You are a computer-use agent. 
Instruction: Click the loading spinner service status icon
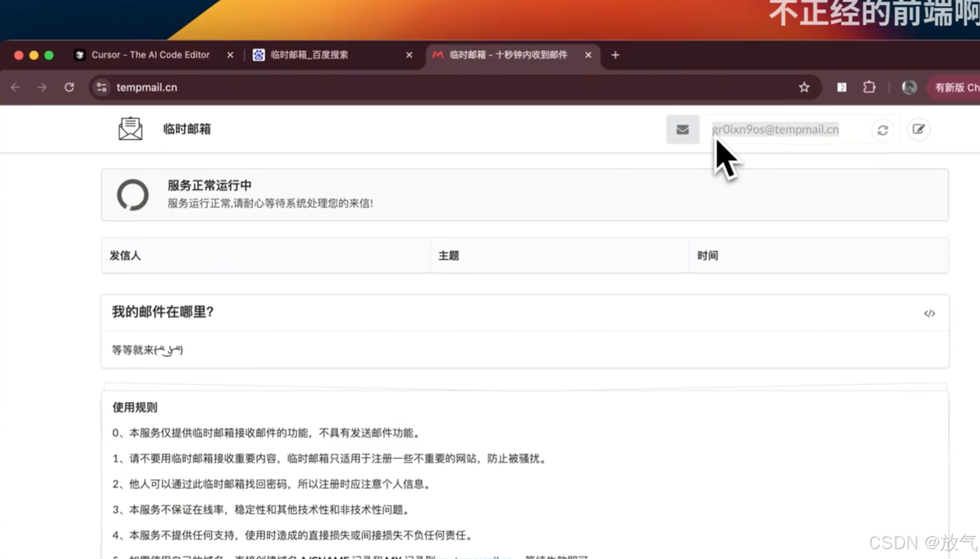tap(133, 195)
